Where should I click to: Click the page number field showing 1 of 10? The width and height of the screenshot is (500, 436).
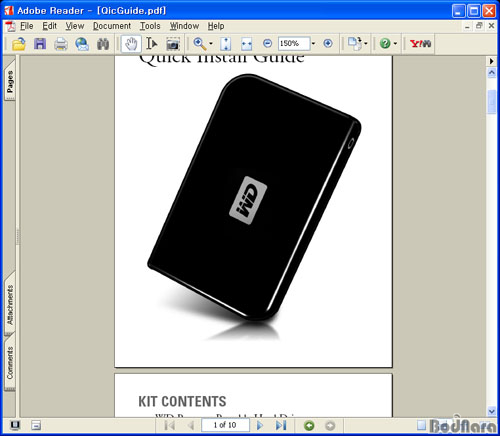pos(225,425)
